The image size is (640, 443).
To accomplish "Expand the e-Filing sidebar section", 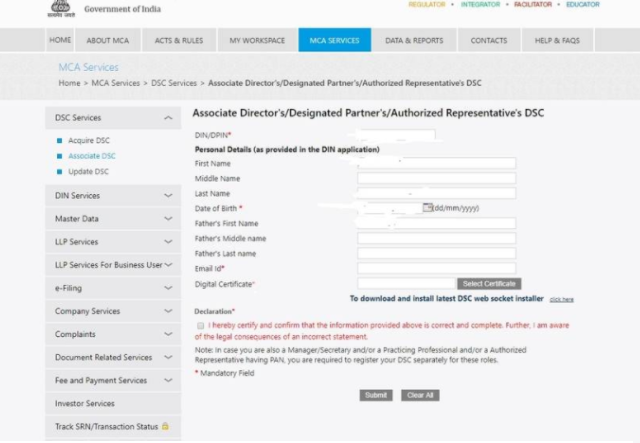I will 167,288.
